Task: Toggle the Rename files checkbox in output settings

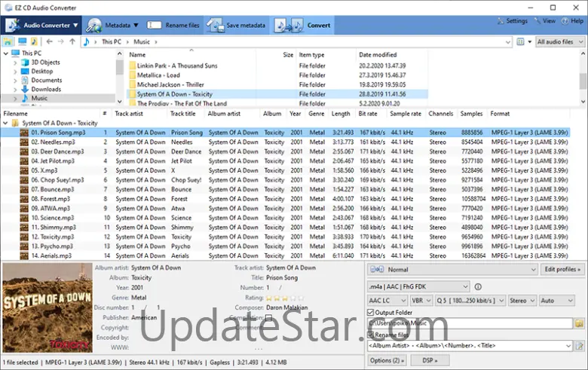Action: (x=370, y=335)
